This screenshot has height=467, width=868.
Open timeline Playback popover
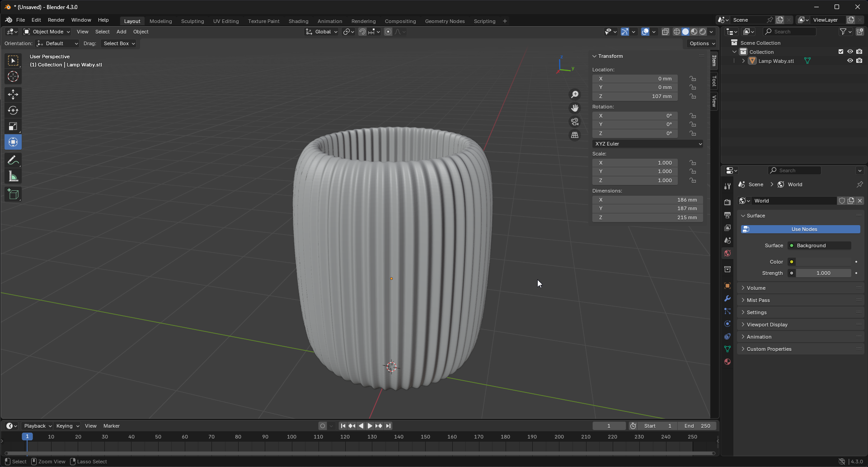pyautogui.click(x=37, y=426)
